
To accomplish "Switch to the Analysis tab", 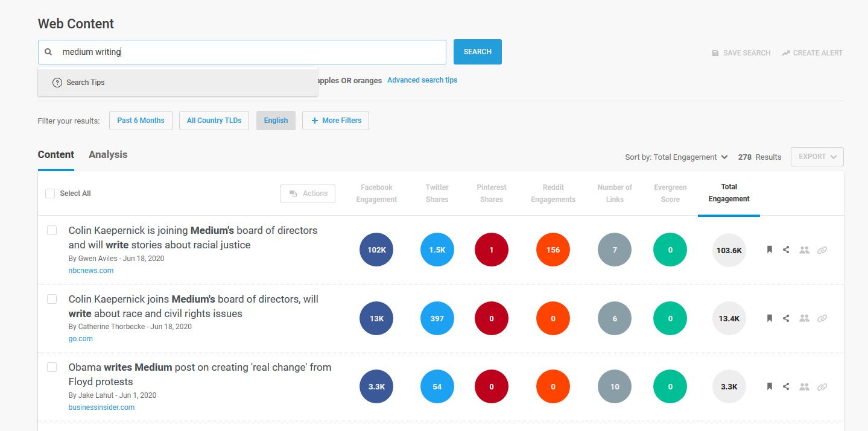I will click(x=108, y=155).
